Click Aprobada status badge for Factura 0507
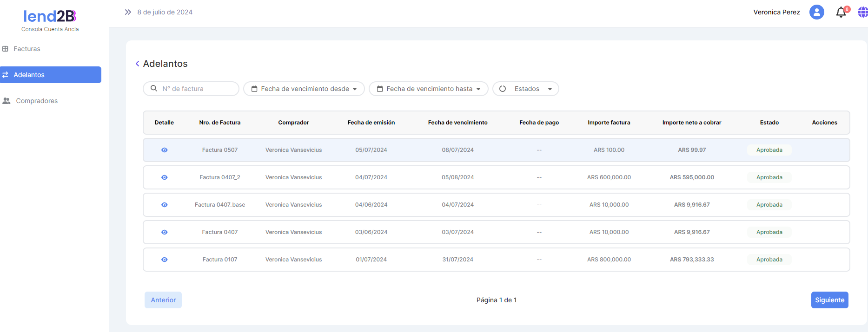 coord(769,150)
